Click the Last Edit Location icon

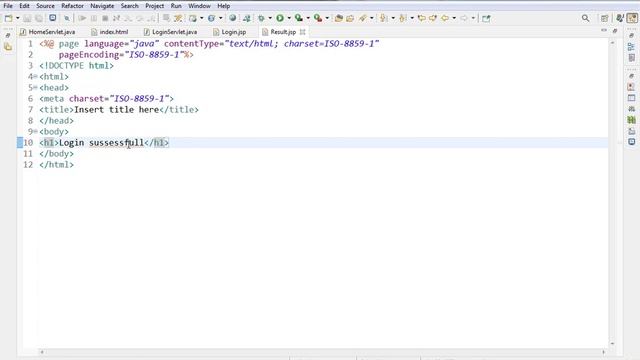point(422,18)
